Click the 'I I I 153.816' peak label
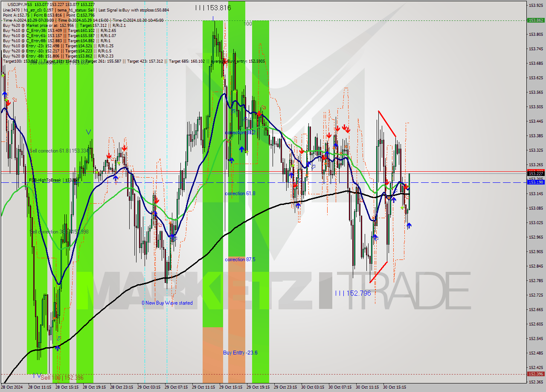Screen dimensions: 546x392 [213, 8]
